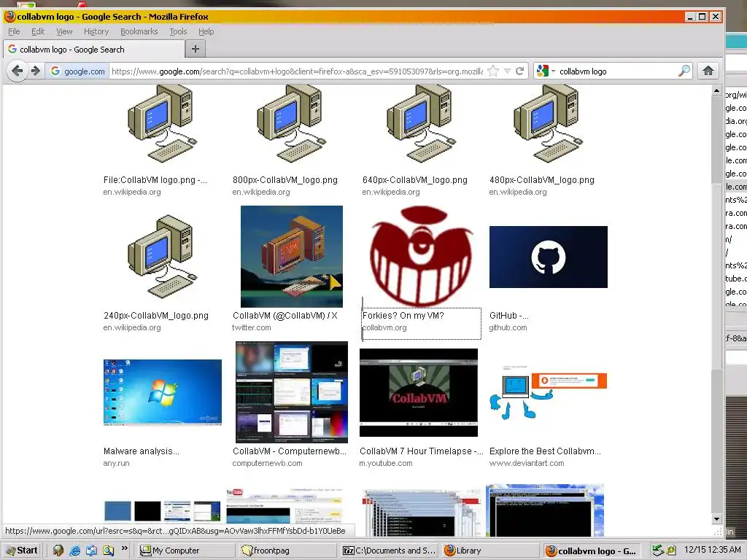The image size is (747, 560).
Task: Expand the URL history dropdown arrow
Action: [507, 71]
